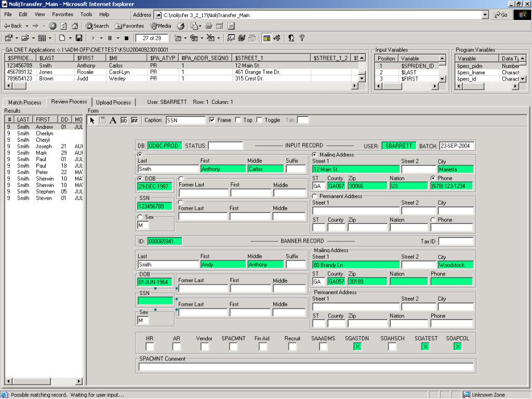This screenshot has height=399, width=532.
Task: Open the Address bar dropdown arrow
Action: (485, 15)
